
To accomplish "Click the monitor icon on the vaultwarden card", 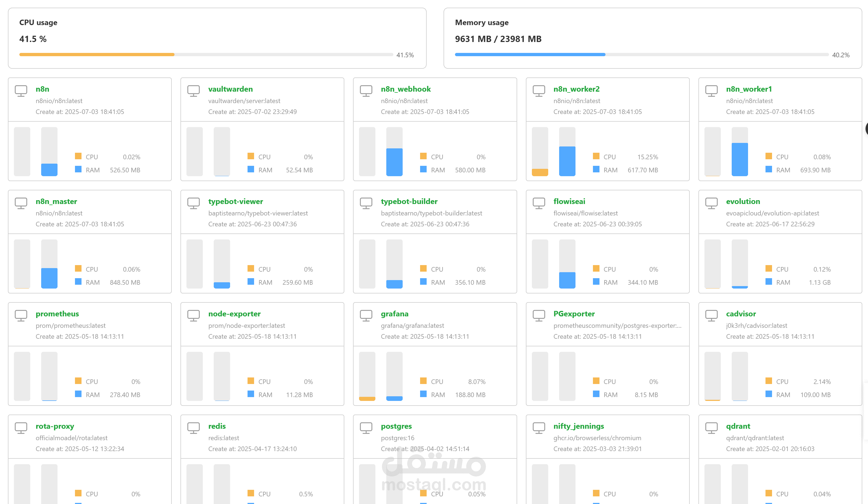I will coord(194,91).
